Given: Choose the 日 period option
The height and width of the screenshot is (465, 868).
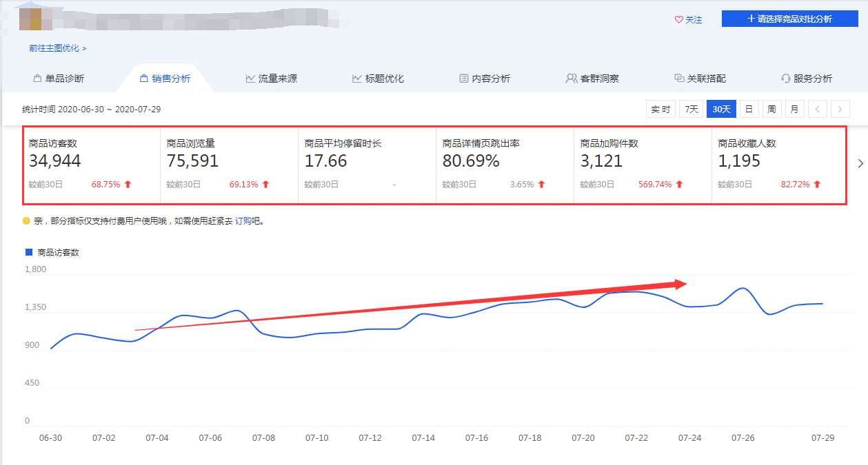Looking at the screenshot, I should 748,109.
